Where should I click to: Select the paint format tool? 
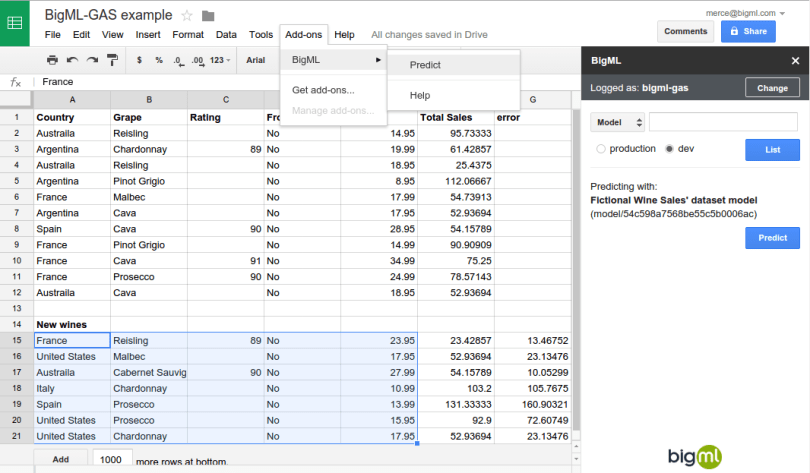point(110,60)
